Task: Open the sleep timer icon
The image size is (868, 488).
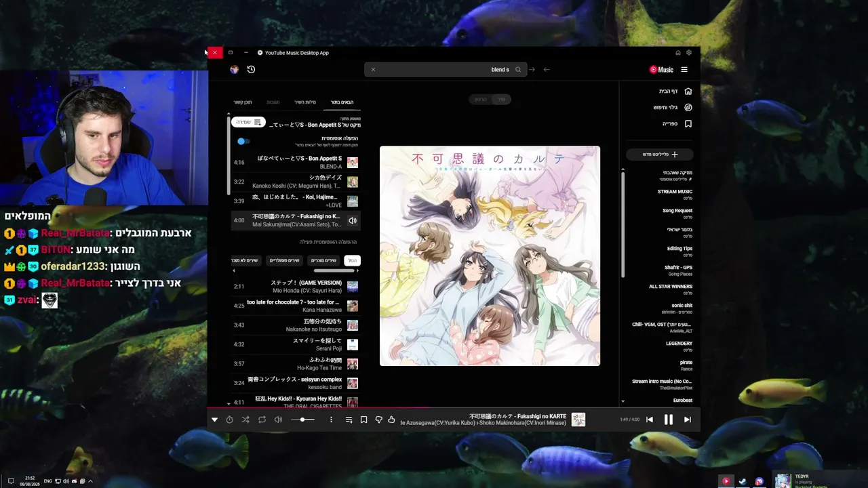Action: pyautogui.click(x=229, y=420)
